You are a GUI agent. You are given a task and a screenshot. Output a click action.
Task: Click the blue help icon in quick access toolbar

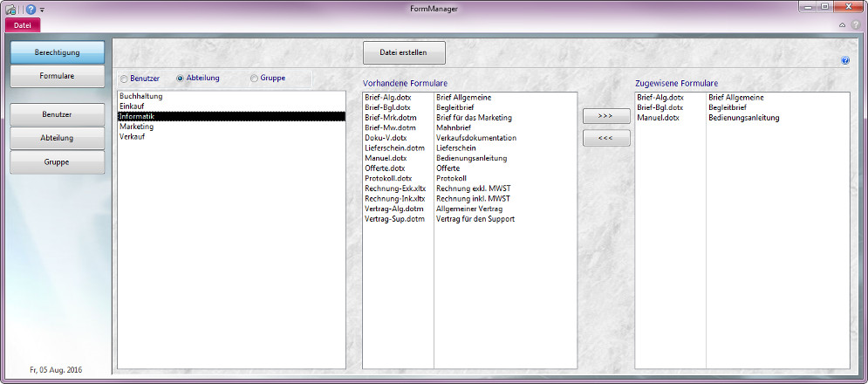tap(31, 9)
